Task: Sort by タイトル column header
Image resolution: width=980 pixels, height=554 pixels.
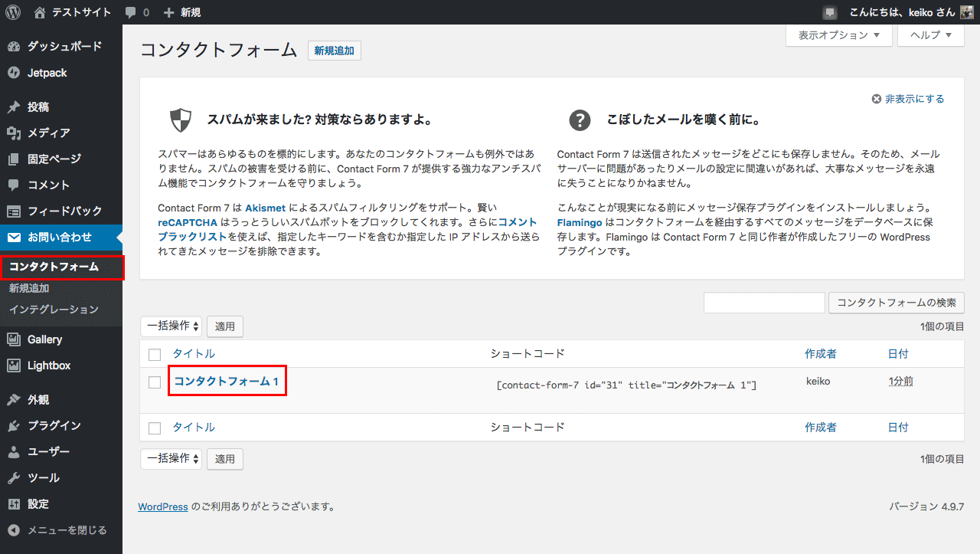Action: 194,354
